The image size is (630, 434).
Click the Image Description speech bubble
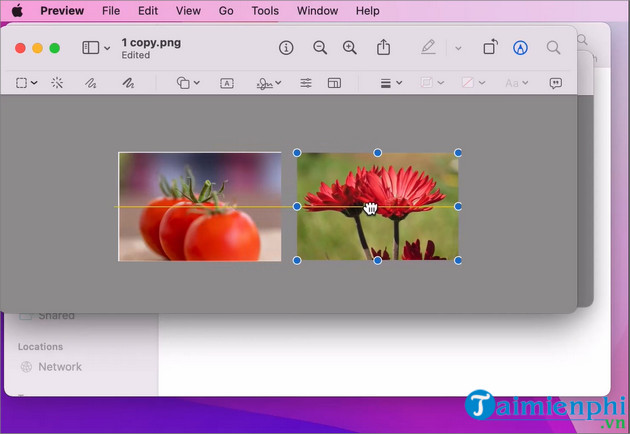point(556,83)
